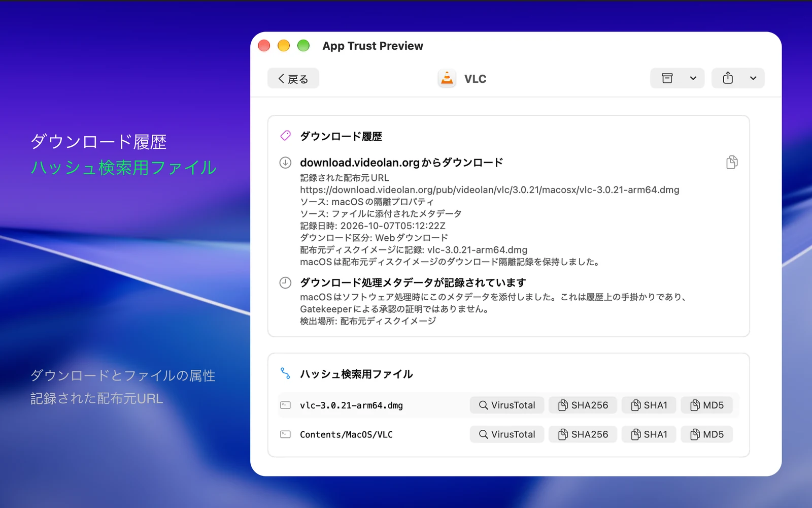Image resolution: width=812 pixels, height=508 pixels.
Task: Click the download arrow circle icon
Action: (285, 163)
